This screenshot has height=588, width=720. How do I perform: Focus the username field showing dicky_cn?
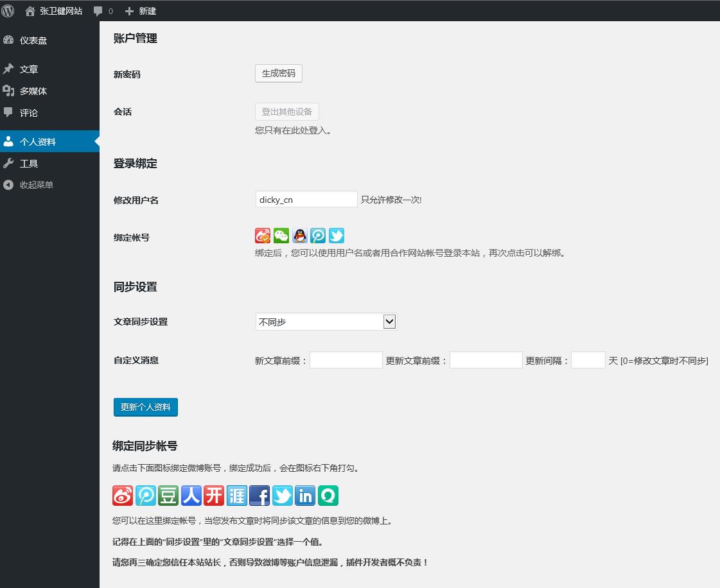click(x=306, y=199)
